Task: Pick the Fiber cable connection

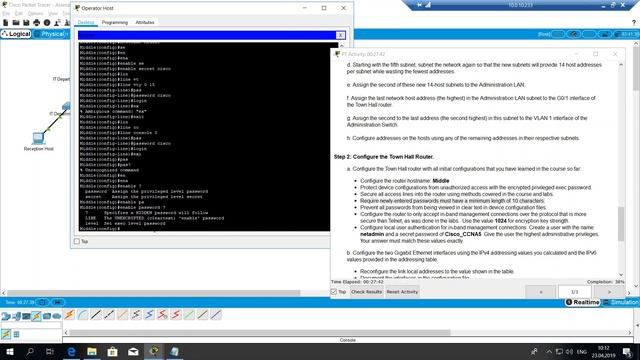Action: (x=122, y=315)
